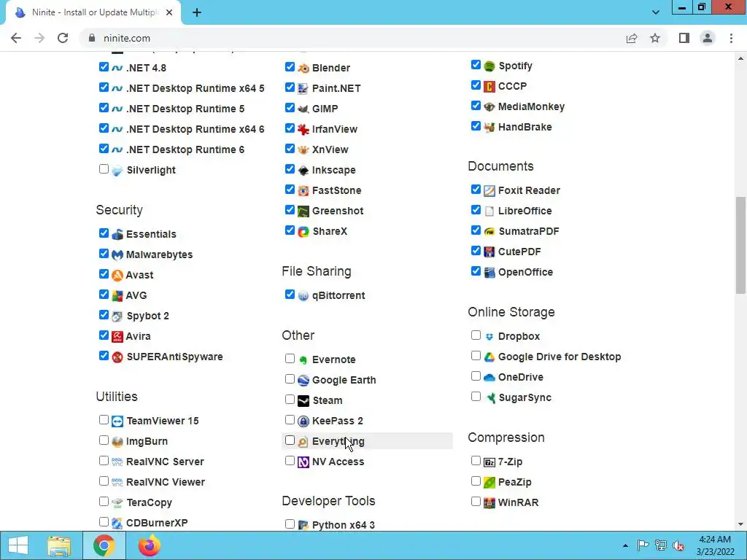Click the RealVNC Viewer label

coord(166,483)
